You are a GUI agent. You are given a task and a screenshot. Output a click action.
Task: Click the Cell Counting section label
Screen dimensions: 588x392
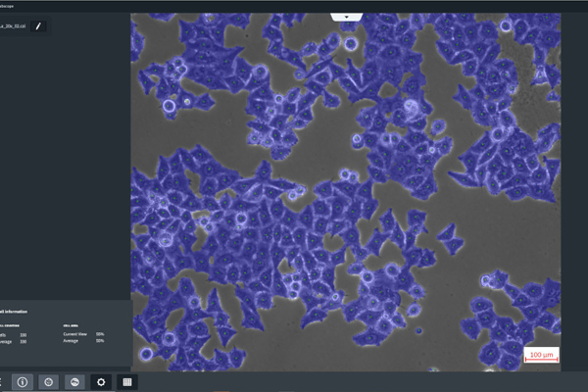tap(12, 324)
